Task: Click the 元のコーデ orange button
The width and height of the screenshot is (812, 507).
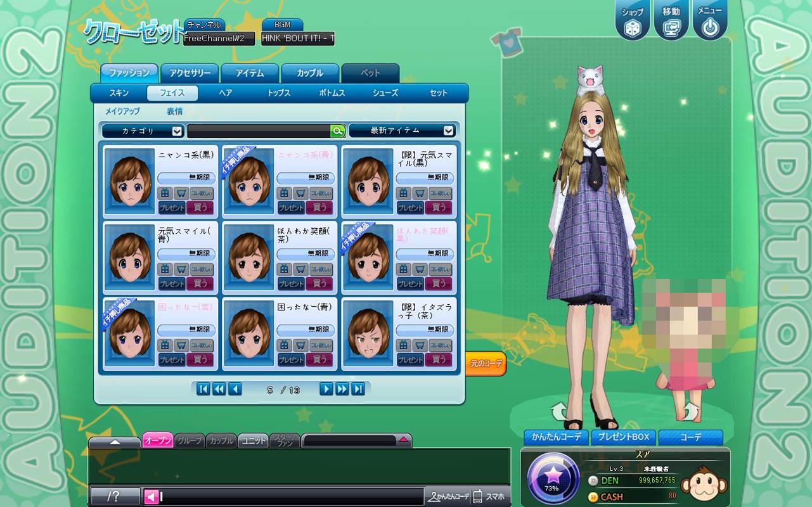Action: (x=486, y=364)
